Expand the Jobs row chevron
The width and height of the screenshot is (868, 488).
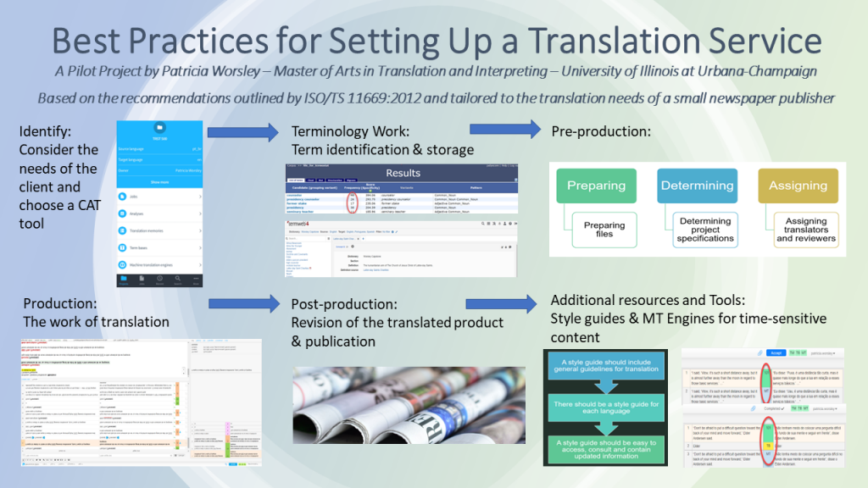click(200, 197)
